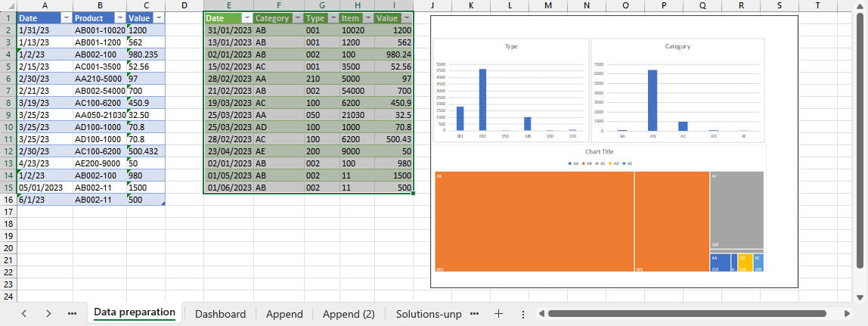Open the Item column filter dropdown
This screenshot has height=326, width=868.
pos(367,18)
